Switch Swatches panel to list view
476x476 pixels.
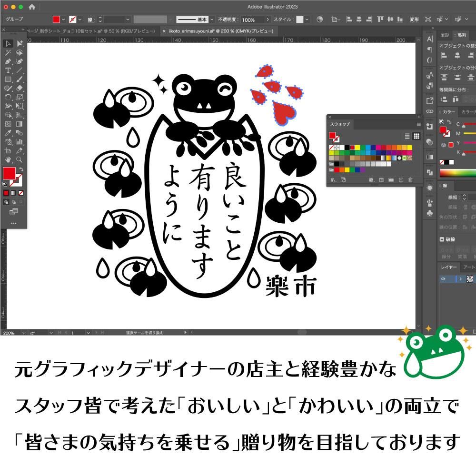coord(407,136)
